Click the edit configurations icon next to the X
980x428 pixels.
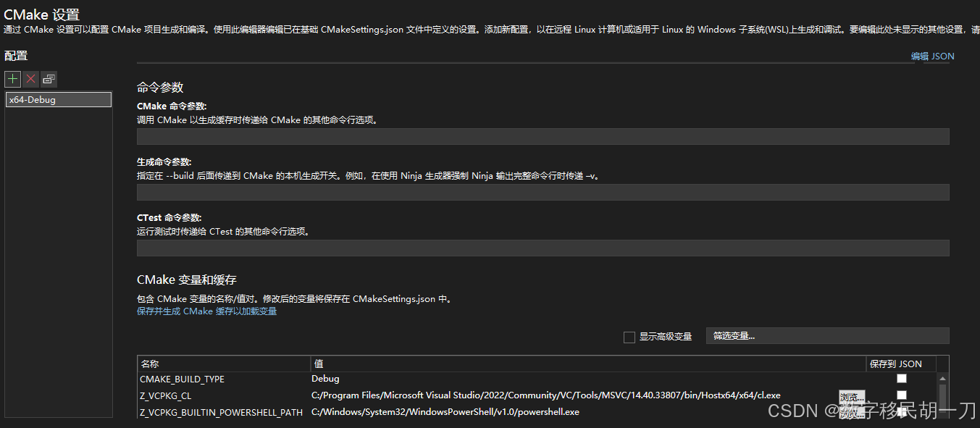click(x=49, y=79)
